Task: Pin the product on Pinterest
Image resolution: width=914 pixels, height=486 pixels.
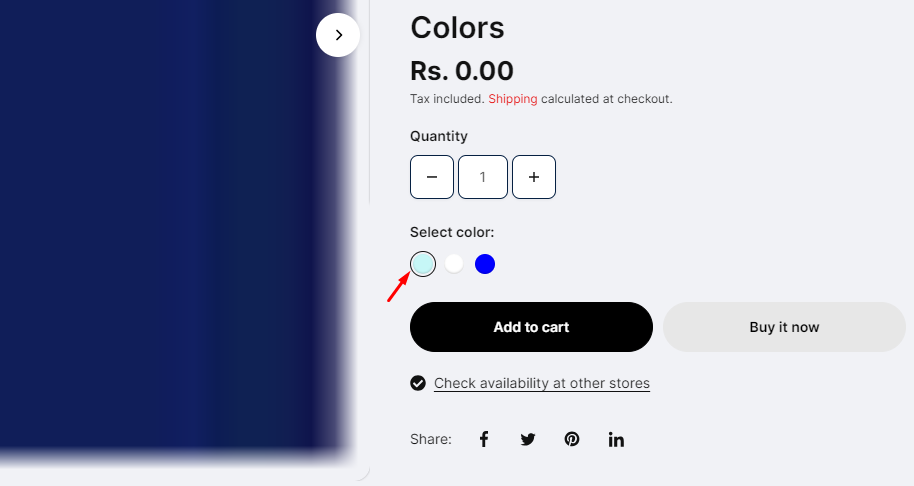Action: 572,439
